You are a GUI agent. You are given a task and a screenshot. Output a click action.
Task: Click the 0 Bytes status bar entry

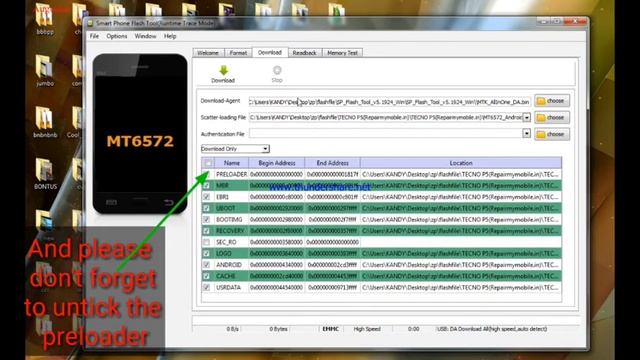[x=278, y=329]
